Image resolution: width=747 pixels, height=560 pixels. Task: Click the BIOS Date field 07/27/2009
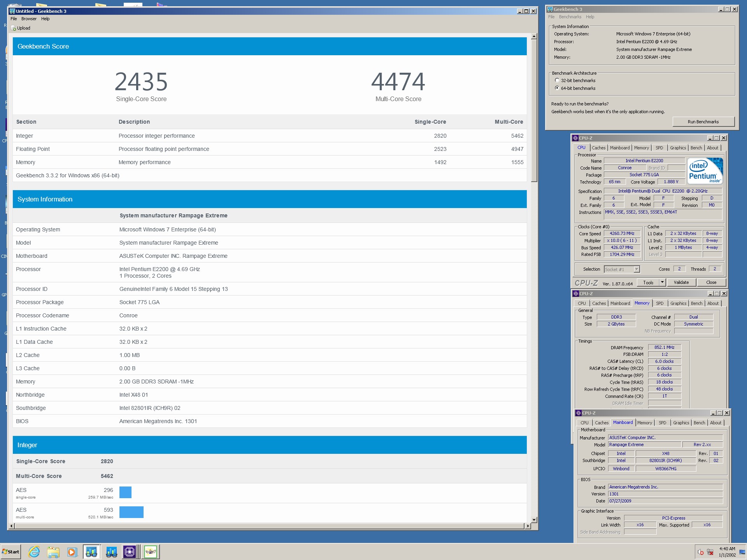click(665, 501)
